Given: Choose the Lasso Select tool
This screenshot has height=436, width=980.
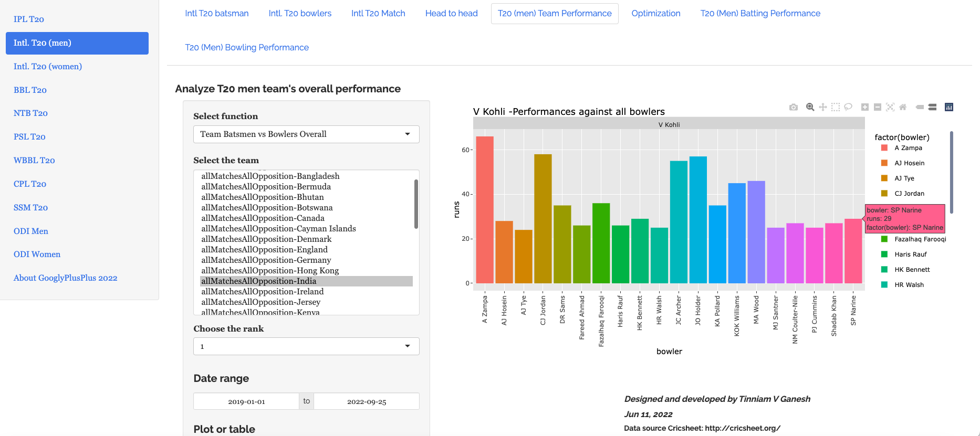Looking at the screenshot, I should [x=848, y=107].
